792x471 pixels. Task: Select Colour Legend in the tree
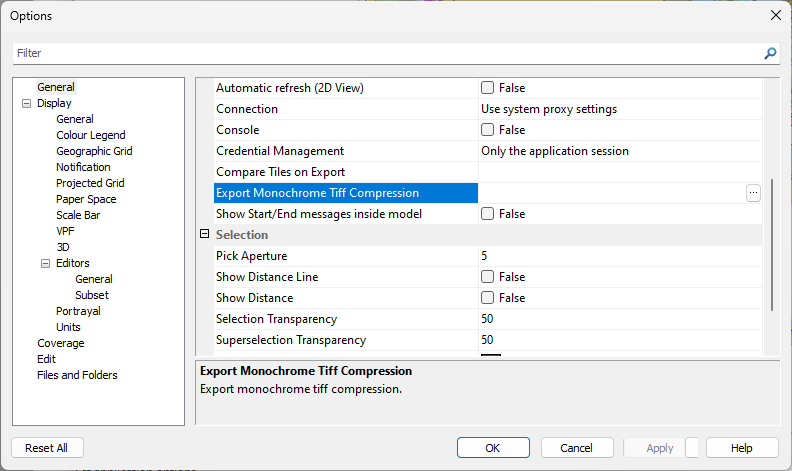(x=90, y=135)
